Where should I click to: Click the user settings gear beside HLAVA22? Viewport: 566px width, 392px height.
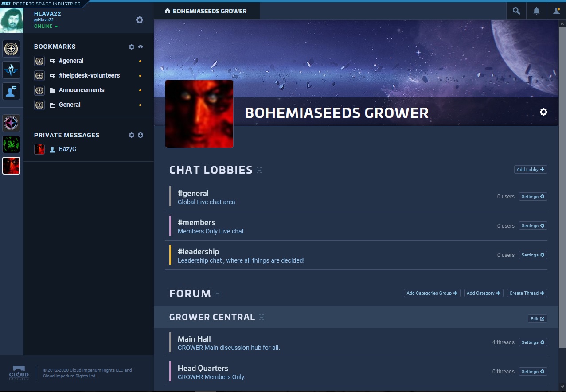140,20
